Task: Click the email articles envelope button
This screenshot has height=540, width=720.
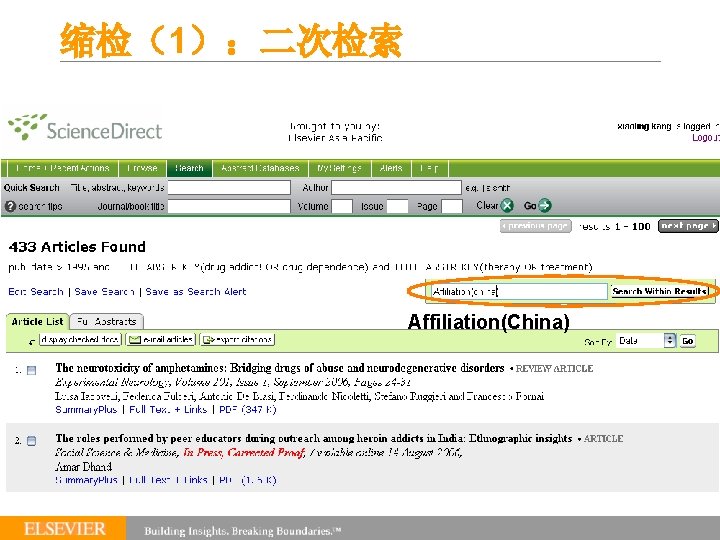Action: click(161, 339)
